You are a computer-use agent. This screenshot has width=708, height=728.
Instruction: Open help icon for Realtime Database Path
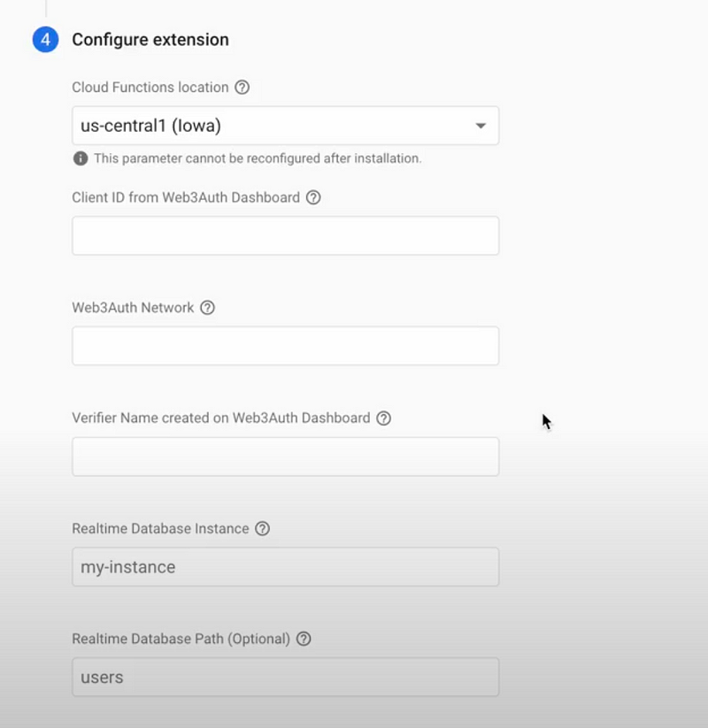pyautogui.click(x=304, y=639)
